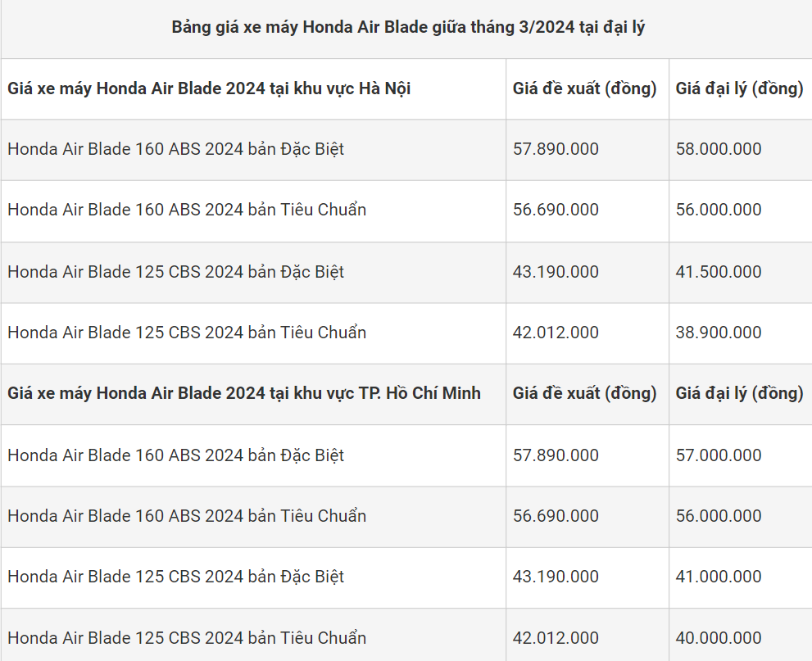Image resolution: width=812 pixels, height=661 pixels.
Task: Select Air Blade 125 CBS Tiêu Chuẩn in Hồ Chí Minh section
Action: pyautogui.click(x=187, y=638)
